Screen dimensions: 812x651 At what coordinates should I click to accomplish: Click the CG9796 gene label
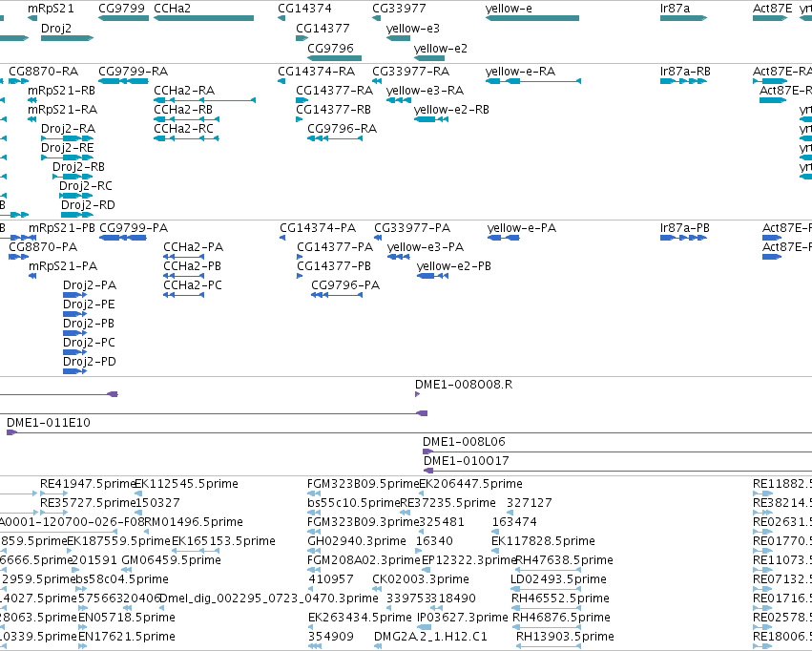pyautogui.click(x=330, y=48)
